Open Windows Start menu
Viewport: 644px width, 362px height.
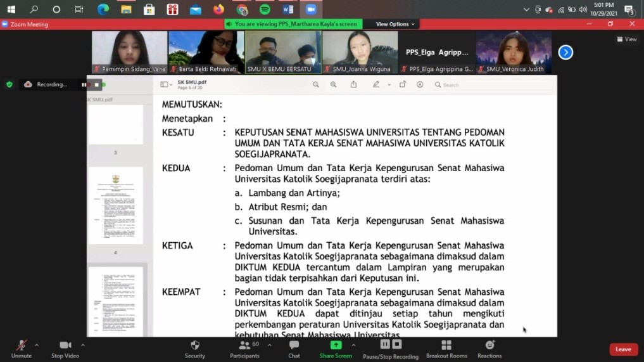(x=11, y=9)
